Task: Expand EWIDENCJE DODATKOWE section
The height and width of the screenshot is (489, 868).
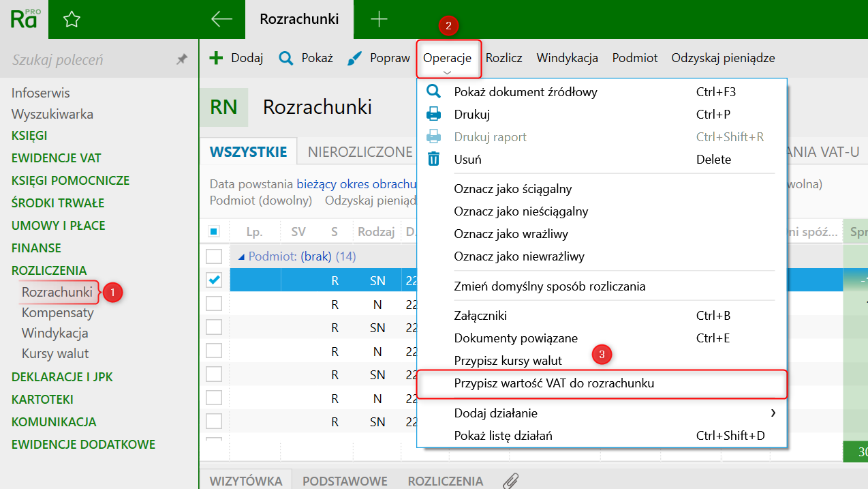Action: tap(83, 445)
